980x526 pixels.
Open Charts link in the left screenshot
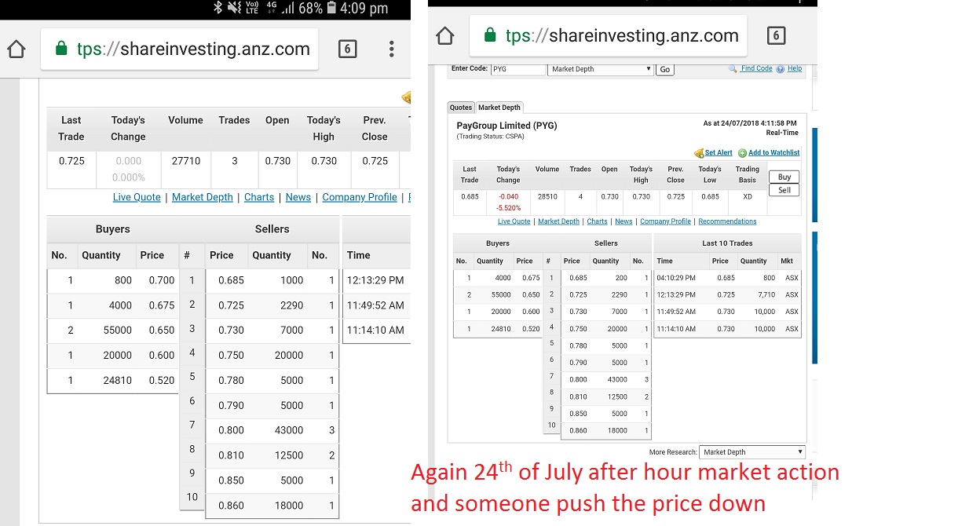pos(259,197)
